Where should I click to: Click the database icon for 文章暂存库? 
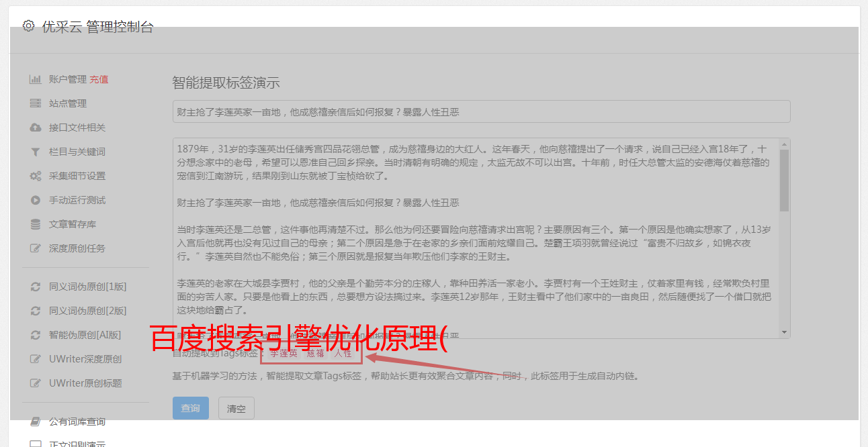pos(36,224)
